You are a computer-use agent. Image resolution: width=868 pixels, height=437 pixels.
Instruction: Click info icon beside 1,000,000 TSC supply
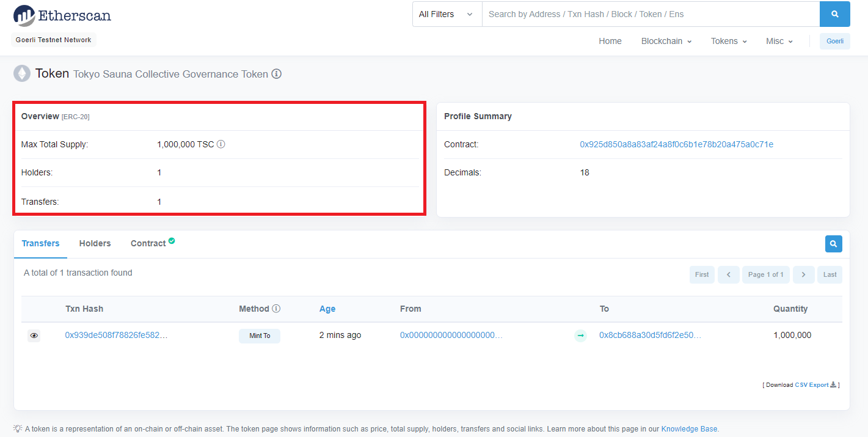pos(221,144)
